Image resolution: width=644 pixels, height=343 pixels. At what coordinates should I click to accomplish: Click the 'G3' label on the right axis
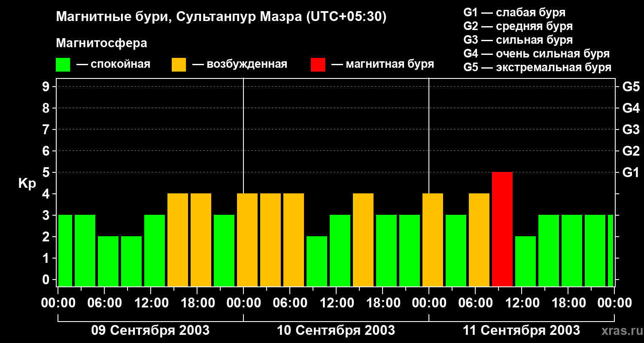631,129
